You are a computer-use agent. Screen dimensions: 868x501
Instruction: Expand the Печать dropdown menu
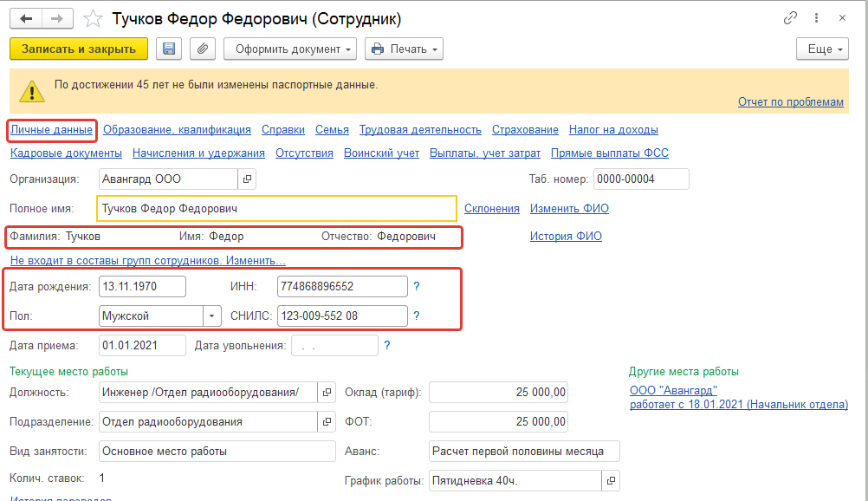tap(404, 49)
